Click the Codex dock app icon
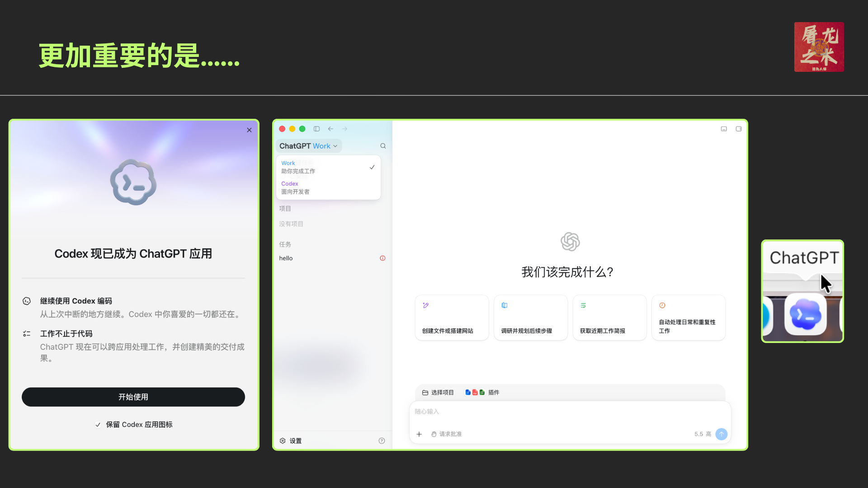This screenshot has height=488, width=868. coord(806,315)
